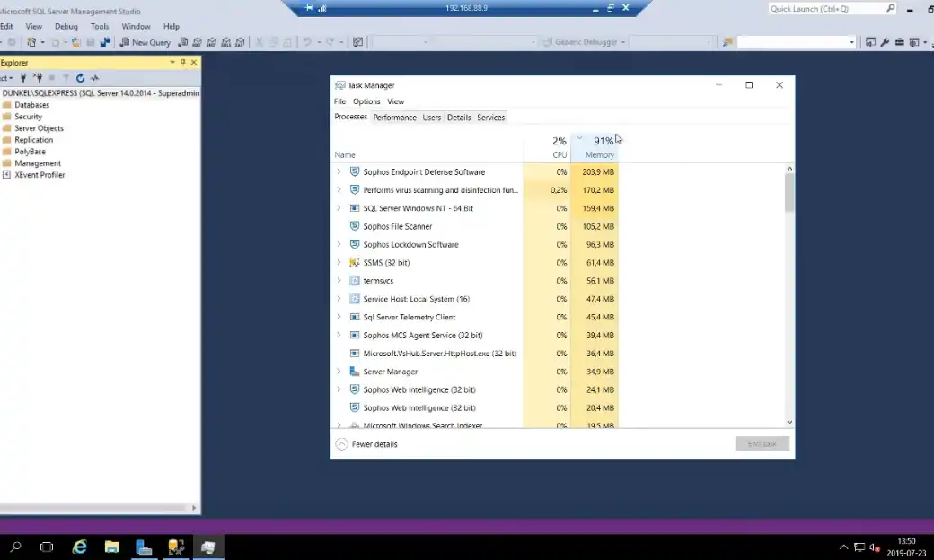The image size is (934, 560).
Task: Expand the Server Manager process row
Action: point(339,371)
